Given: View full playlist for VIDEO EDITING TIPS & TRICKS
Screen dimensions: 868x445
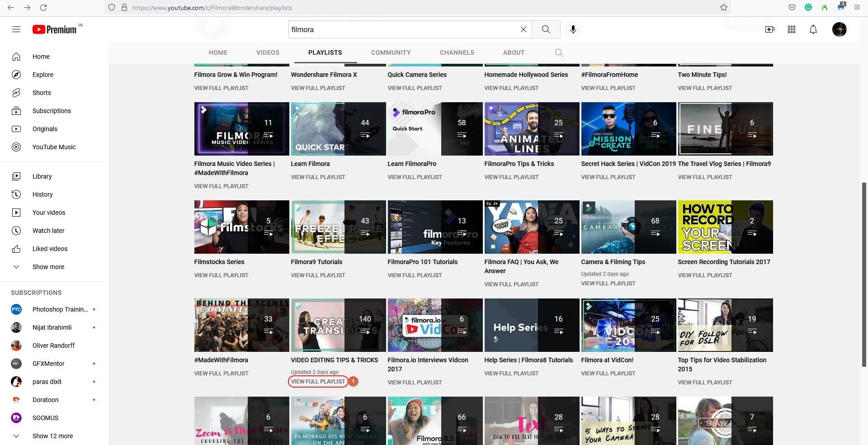Looking at the screenshot, I should 318,382.
